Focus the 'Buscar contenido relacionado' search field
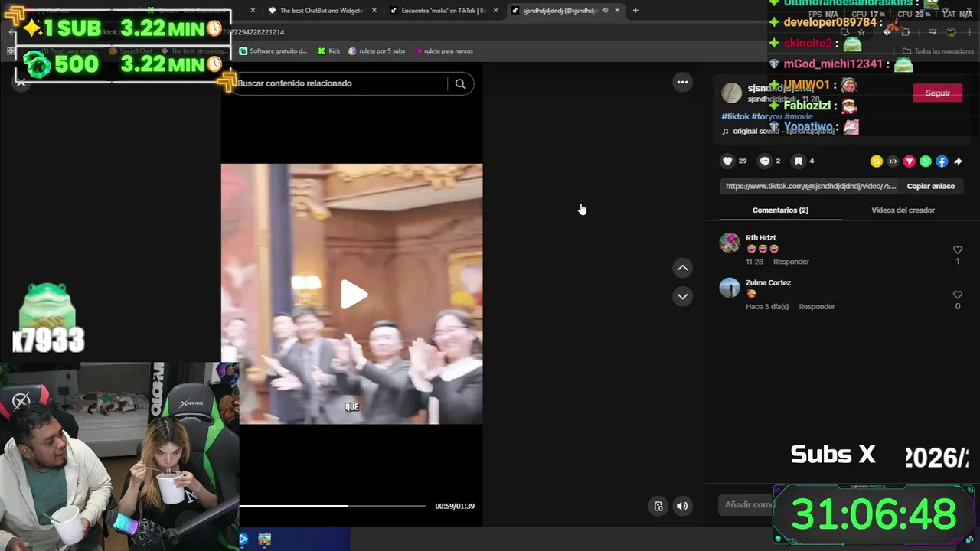 click(x=341, y=83)
